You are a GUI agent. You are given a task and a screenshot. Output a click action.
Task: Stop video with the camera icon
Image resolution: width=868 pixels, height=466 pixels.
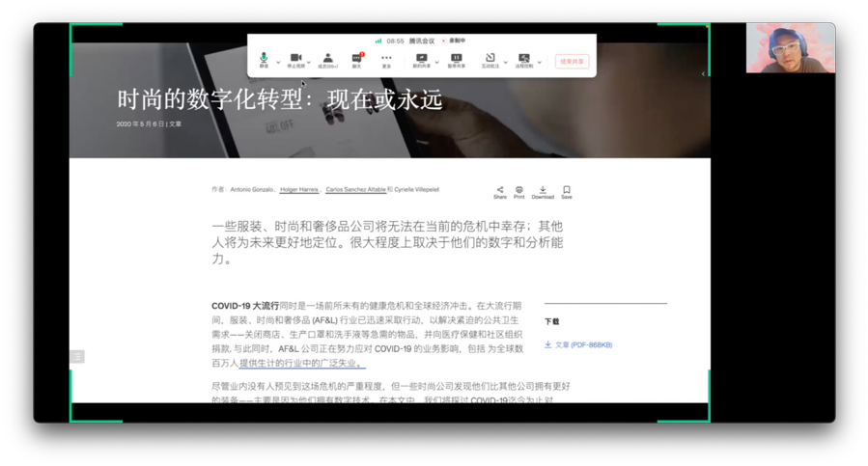coord(296,60)
